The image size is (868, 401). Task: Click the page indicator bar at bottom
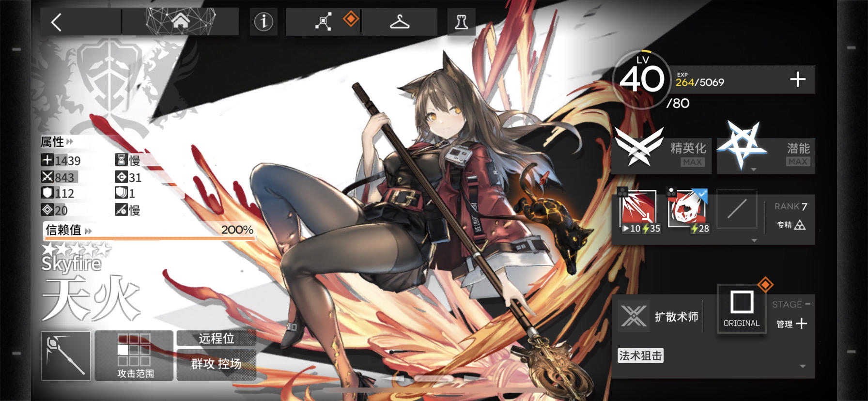tap(434, 378)
